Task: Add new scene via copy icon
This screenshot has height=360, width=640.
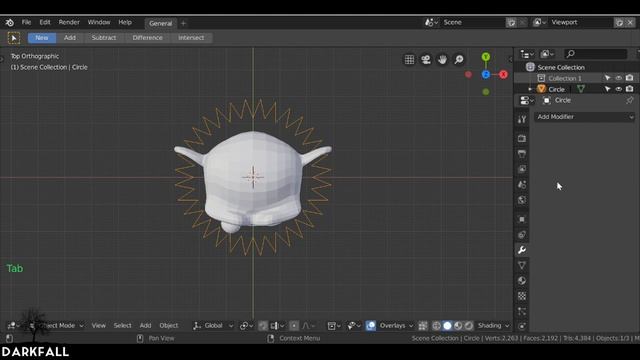Action: [x=511, y=22]
